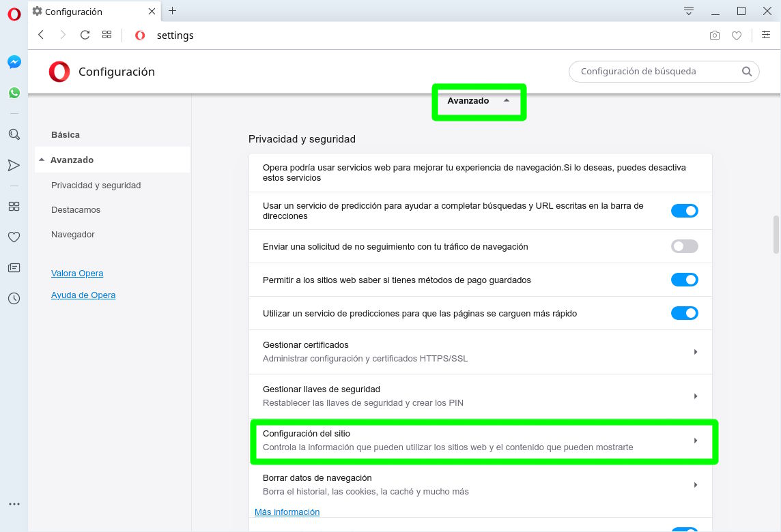
Task: Click the sidebar search magnifier icon
Action: pyautogui.click(x=14, y=134)
